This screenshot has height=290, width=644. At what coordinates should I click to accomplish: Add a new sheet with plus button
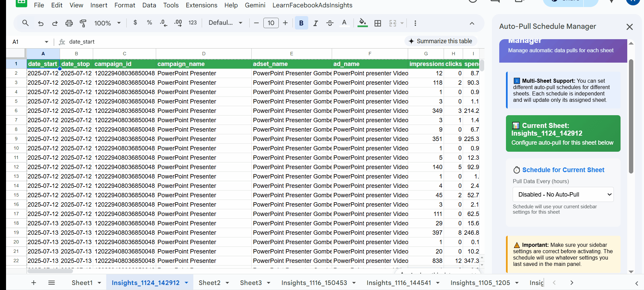[34, 283]
